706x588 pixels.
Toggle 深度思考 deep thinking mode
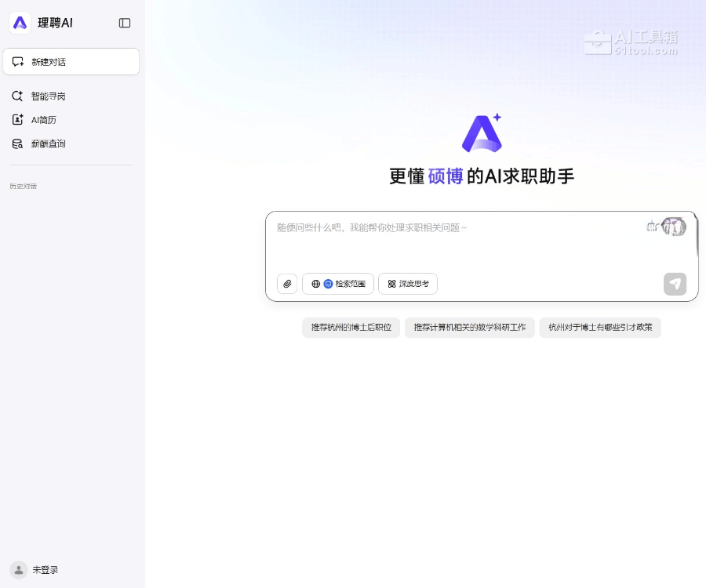pos(408,284)
